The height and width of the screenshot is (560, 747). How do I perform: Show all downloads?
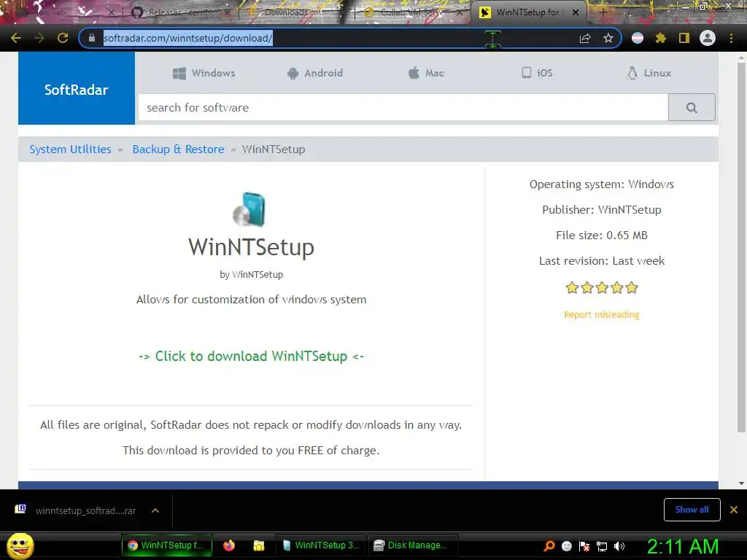pyautogui.click(x=692, y=510)
